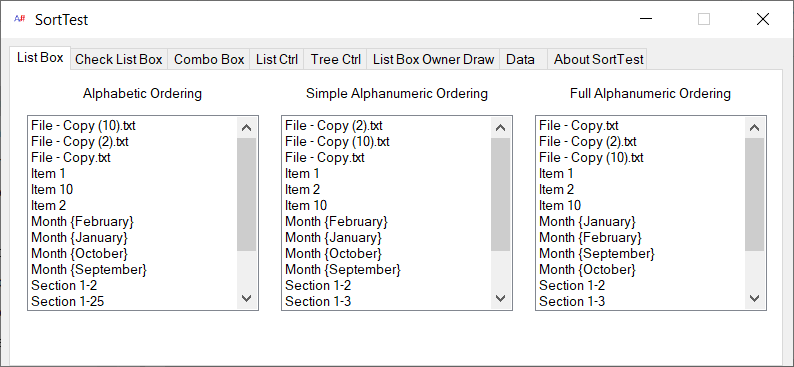The height and width of the screenshot is (367, 794).
Task: Click the SortTest app icon in title bar
Action: [20, 19]
